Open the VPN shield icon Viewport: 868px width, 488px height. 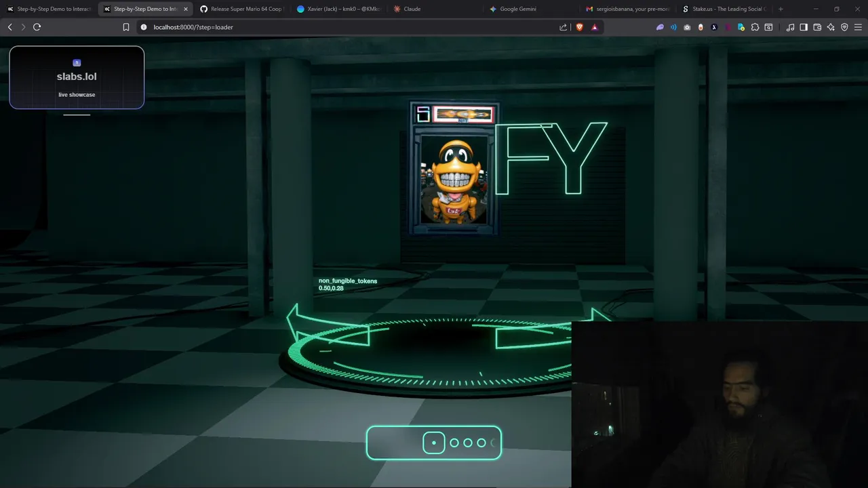(x=844, y=27)
